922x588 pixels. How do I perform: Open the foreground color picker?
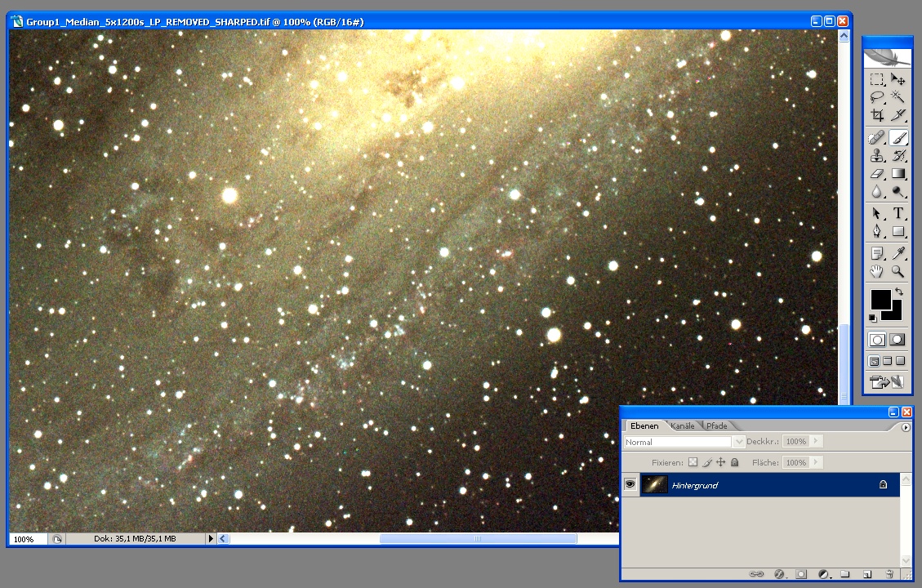pyautogui.click(x=880, y=299)
